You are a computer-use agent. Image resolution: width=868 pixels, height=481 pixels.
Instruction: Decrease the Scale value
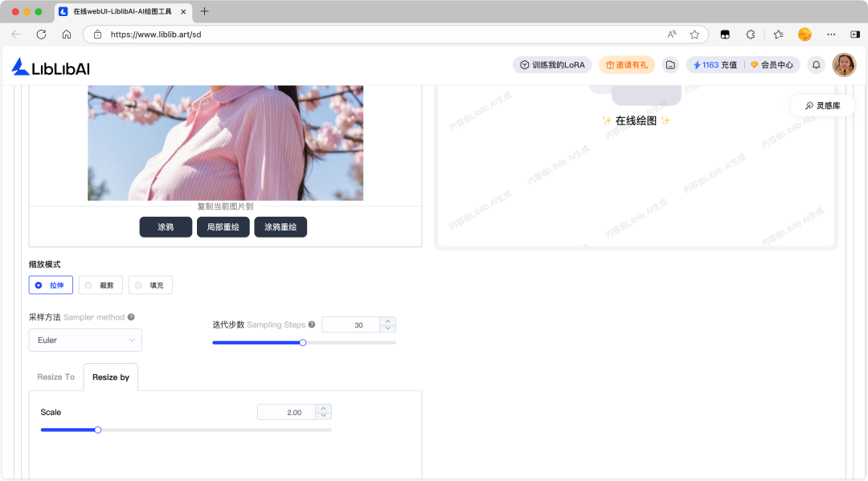(x=323, y=415)
